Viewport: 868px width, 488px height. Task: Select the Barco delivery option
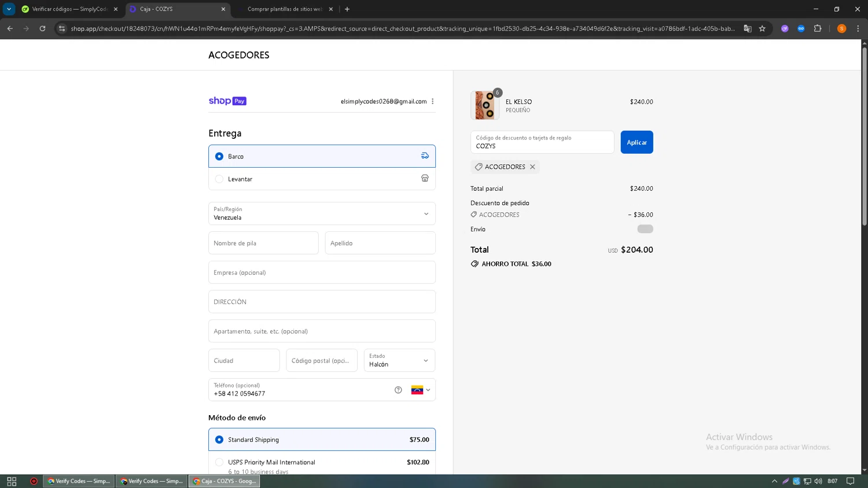pos(322,156)
